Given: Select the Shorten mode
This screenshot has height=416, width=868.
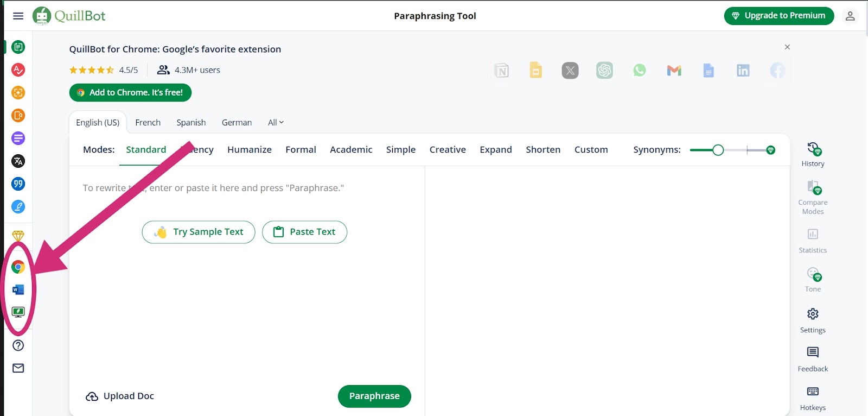Looking at the screenshot, I should (543, 150).
